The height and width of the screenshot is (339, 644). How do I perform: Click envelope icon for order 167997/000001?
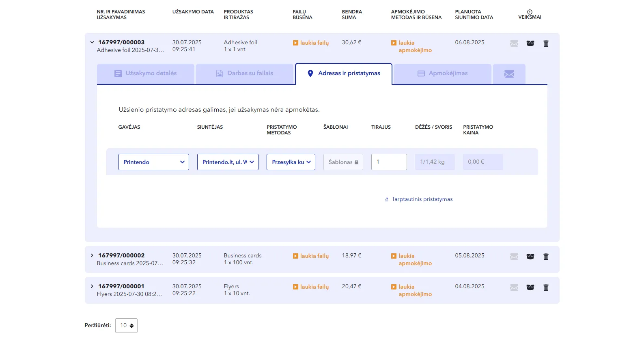(x=514, y=287)
